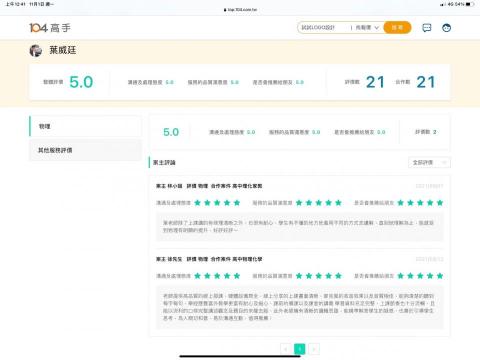Click the profile photo beside 葉威廷
This screenshot has height=360, width=480.
point(36,50)
